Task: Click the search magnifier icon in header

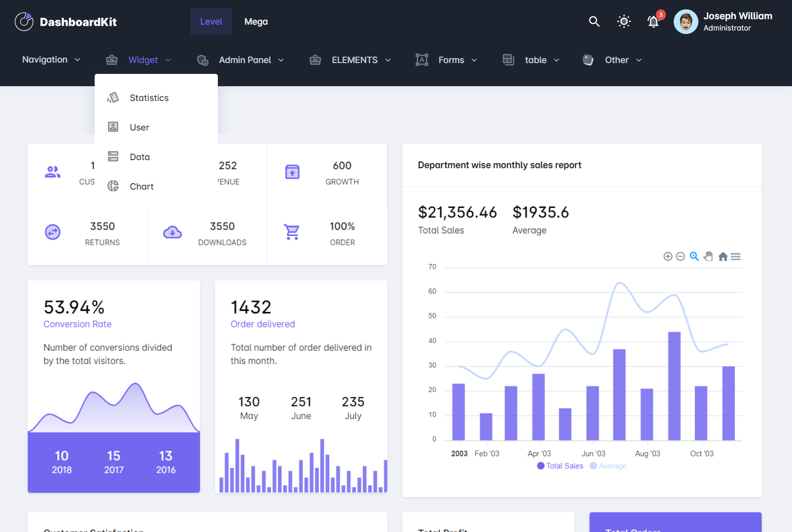Action: click(594, 22)
